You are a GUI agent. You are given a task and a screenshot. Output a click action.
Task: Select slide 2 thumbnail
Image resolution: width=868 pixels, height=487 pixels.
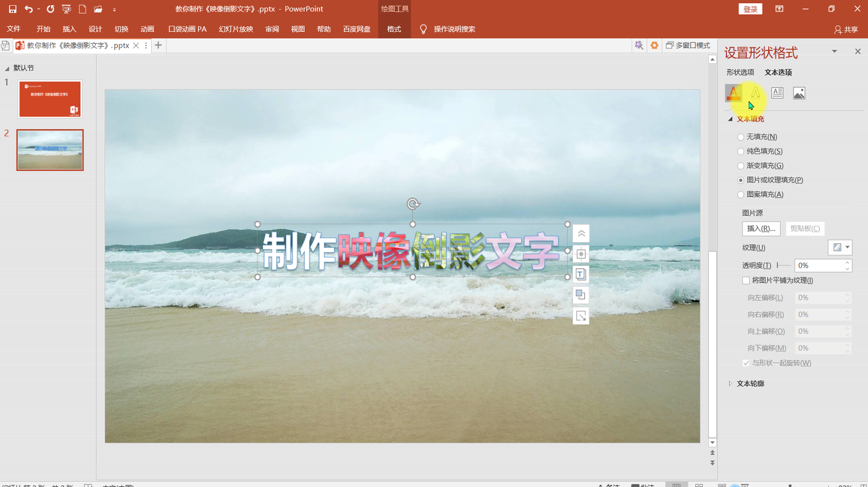[50, 150]
